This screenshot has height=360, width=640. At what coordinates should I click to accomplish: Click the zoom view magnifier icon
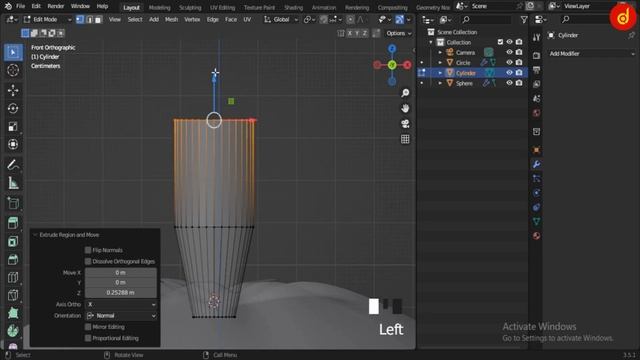[x=405, y=93]
